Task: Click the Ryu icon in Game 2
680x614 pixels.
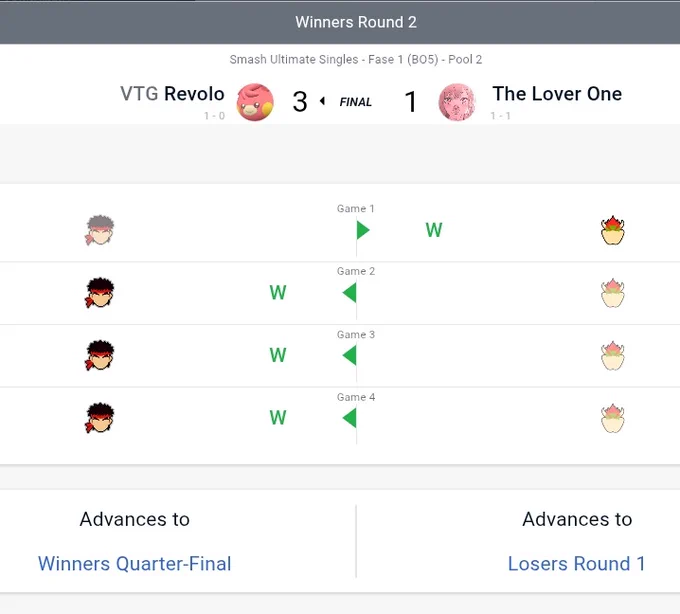Action: (100, 293)
